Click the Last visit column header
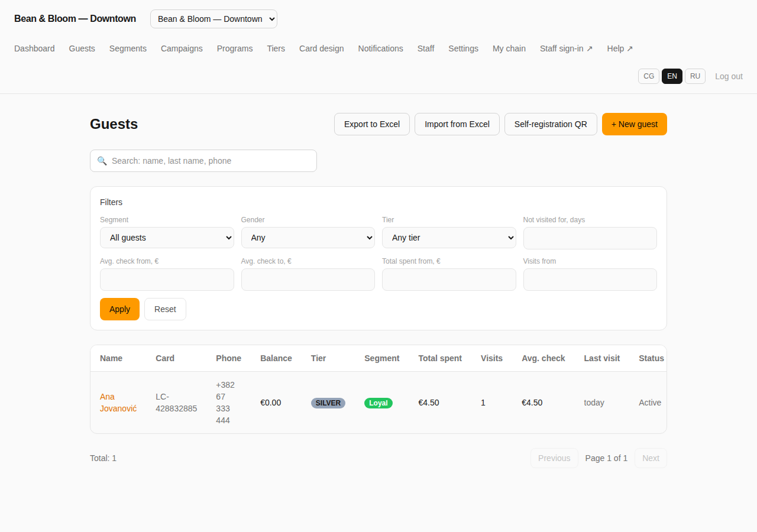Image resolution: width=757 pixels, height=532 pixels. 602,358
